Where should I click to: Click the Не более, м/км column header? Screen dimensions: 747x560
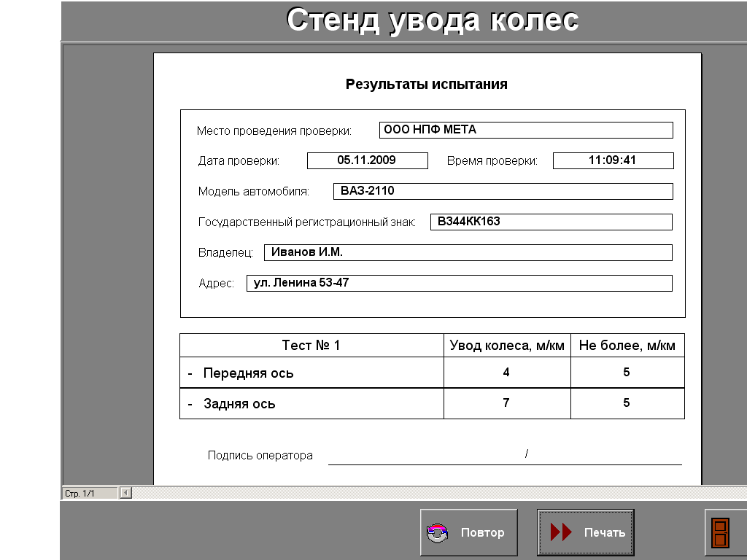coord(627,345)
